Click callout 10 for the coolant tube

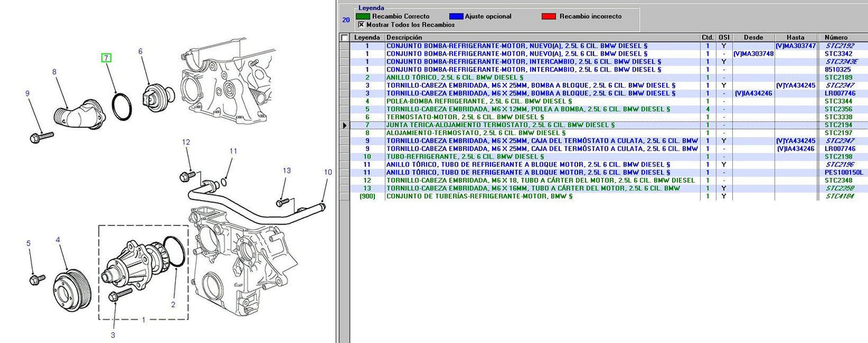pos(327,172)
